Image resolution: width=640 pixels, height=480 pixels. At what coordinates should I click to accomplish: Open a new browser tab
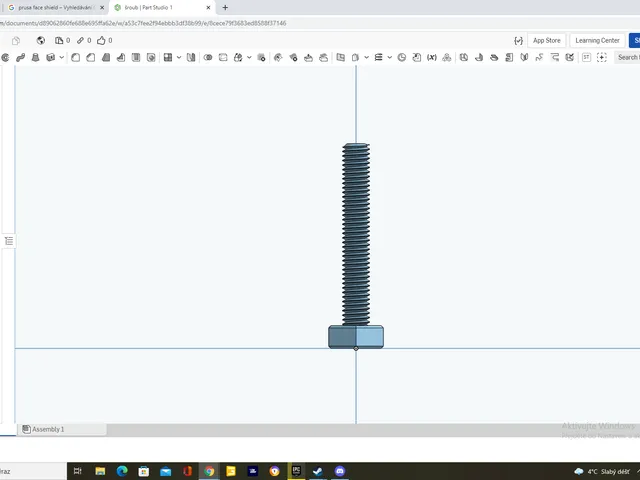click(x=225, y=7)
